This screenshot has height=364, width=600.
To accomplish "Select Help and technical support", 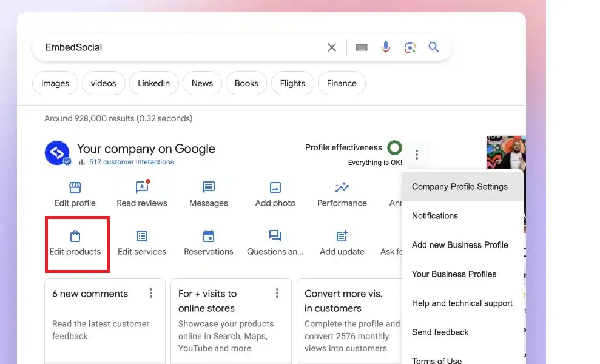I will click(463, 303).
